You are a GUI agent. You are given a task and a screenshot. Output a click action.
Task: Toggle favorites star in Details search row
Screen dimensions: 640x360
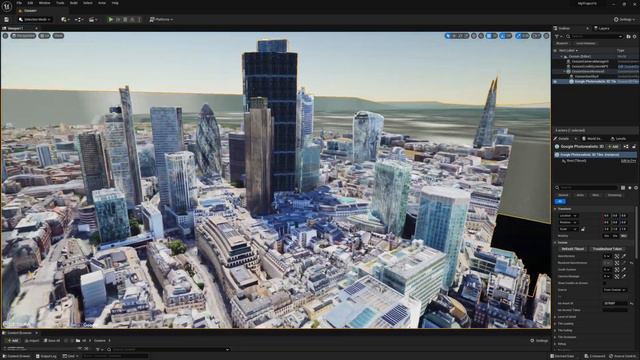point(630,188)
